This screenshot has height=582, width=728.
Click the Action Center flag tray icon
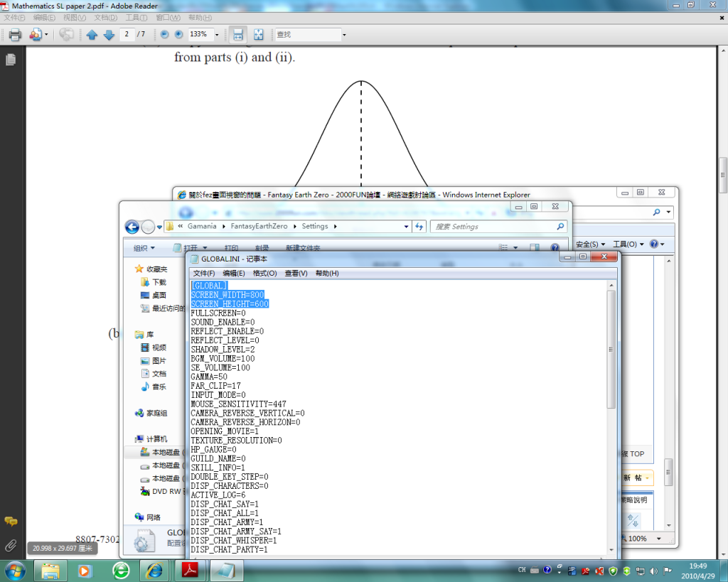(668, 571)
